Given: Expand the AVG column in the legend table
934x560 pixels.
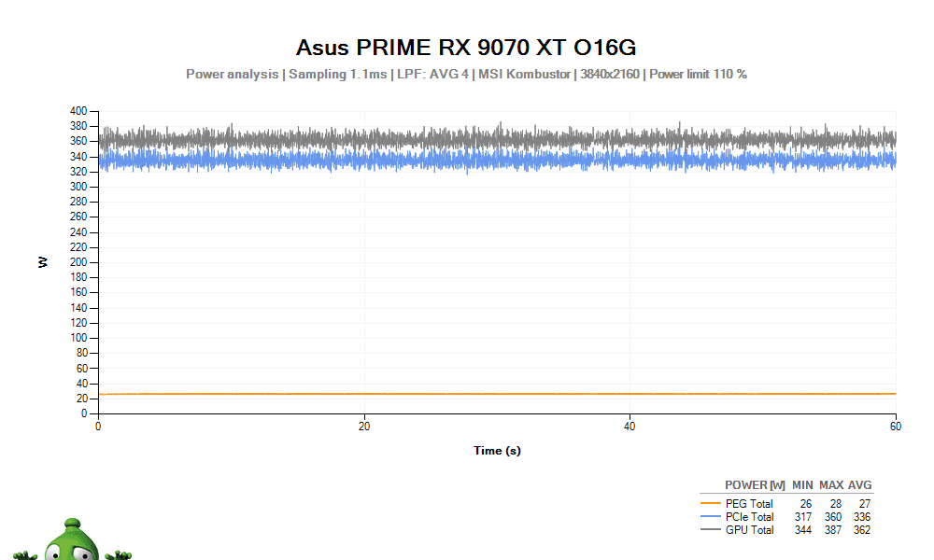Looking at the screenshot, I should point(859,486).
